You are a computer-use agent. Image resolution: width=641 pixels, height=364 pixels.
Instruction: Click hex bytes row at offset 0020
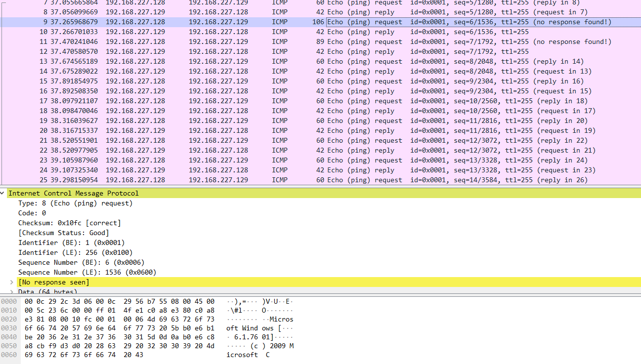click(x=120, y=319)
